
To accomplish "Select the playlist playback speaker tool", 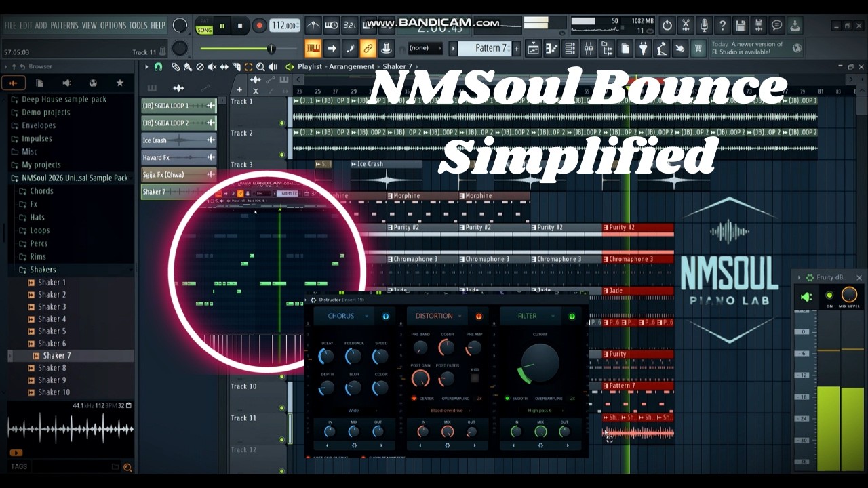I will [x=273, y=67].
